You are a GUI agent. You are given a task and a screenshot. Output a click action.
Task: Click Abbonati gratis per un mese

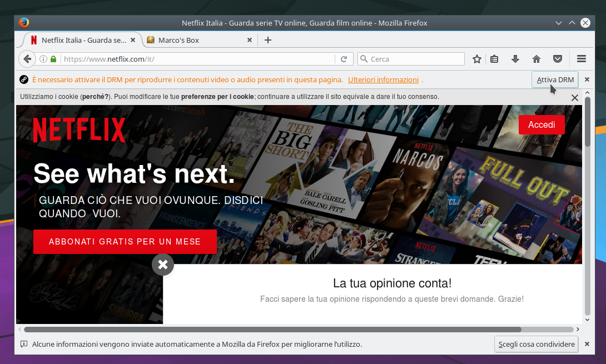(125, 242)
